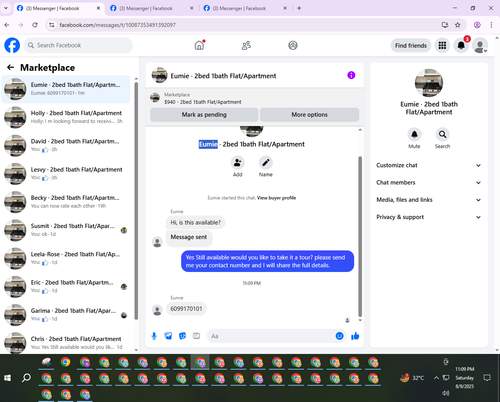The height and width of the screenshot is (402, 500).
Task: Open the Susmit conversation
Action: (66, 230)
